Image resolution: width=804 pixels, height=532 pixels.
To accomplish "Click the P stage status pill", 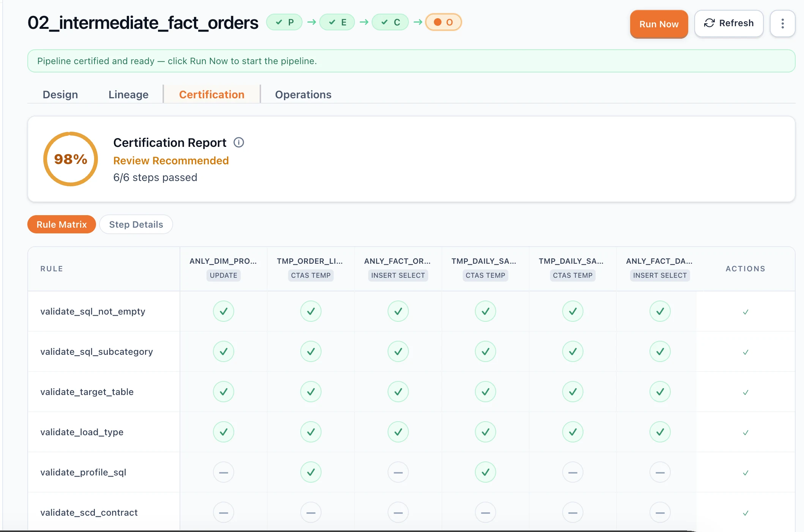I will click(x=284, y=22).
